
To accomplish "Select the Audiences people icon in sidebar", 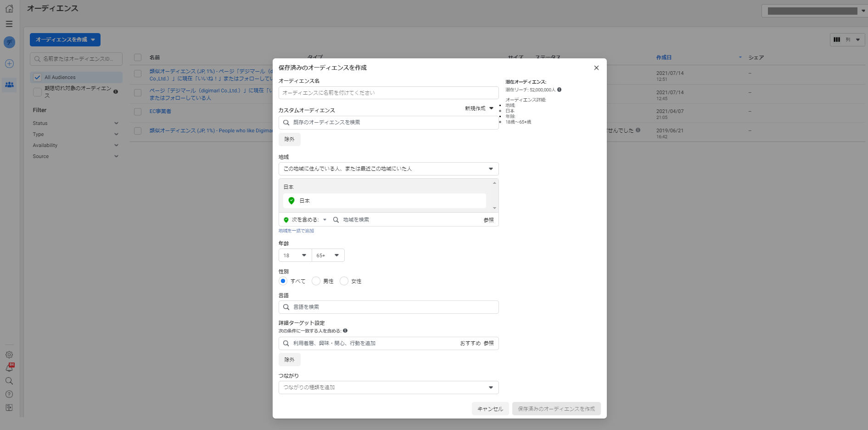I will tap(9, 85).
